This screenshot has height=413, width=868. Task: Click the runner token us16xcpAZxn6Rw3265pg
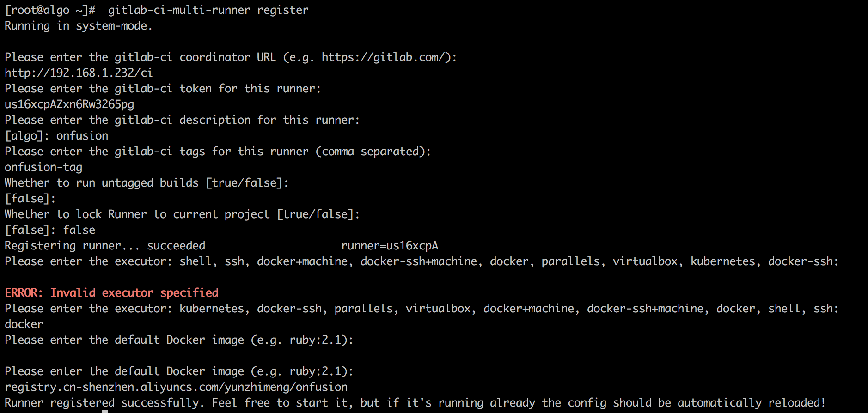tap(69, 104)
